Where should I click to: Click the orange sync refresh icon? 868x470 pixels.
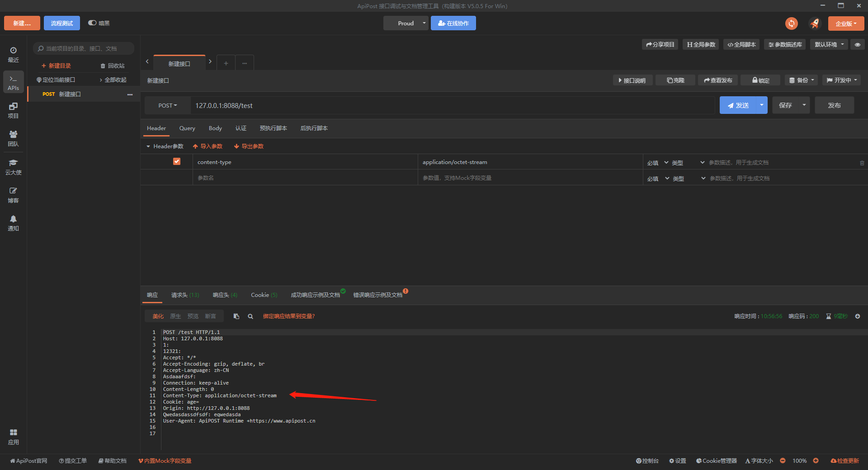click(x=791, y=23)
